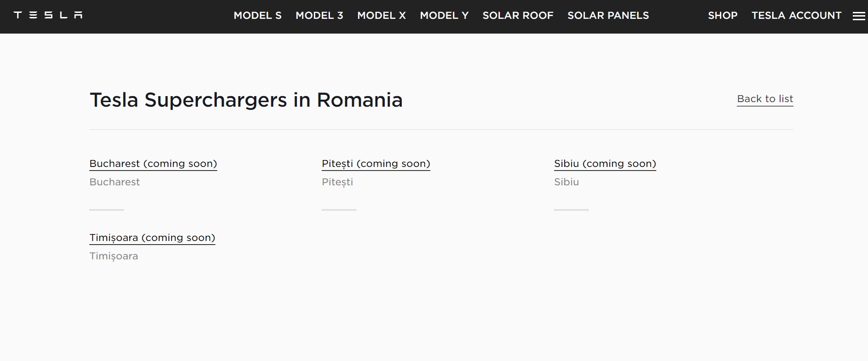Open the Shop link
Viewport: 868px width, 361px height.
click(x=723, y=16)
